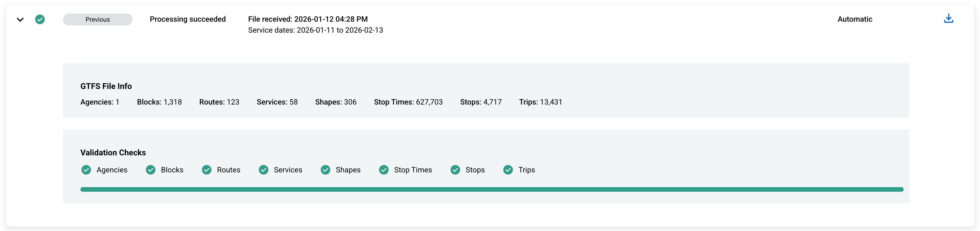Select the Shapes validation check icon
The height and width of the screenshot is (231, 980).
325,170
